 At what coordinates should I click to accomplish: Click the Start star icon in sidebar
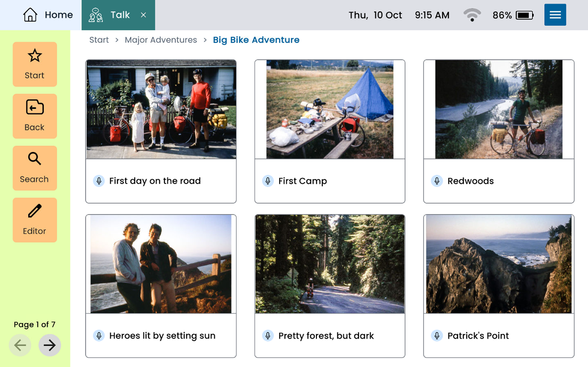point(34,56)
